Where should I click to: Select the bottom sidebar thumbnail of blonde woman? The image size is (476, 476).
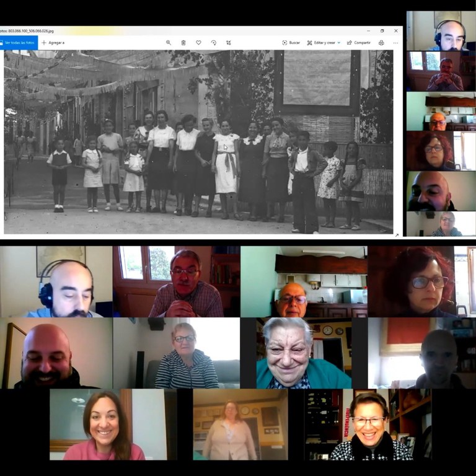click(x=441, y=224)
